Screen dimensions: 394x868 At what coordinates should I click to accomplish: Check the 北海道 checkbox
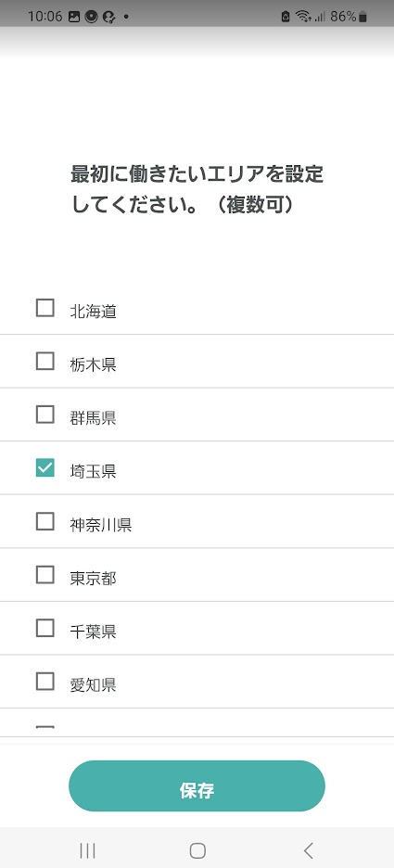pos(44,308)
